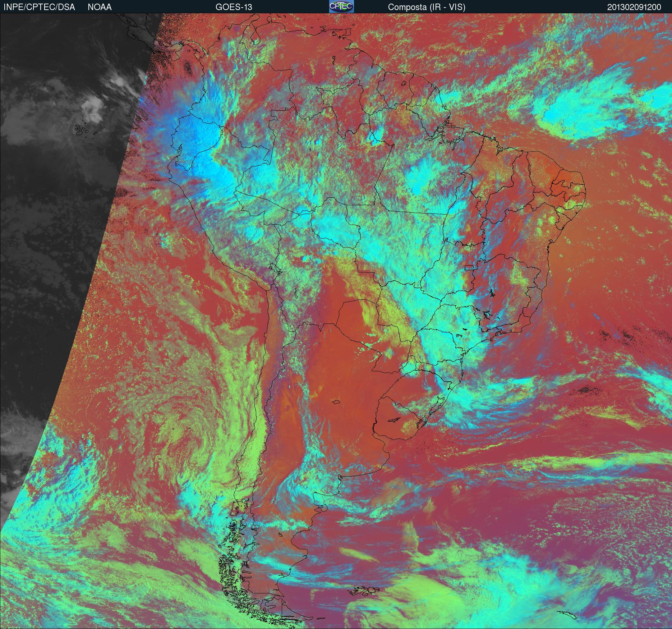Click the NOAA label in the header

tap(100, 7)
